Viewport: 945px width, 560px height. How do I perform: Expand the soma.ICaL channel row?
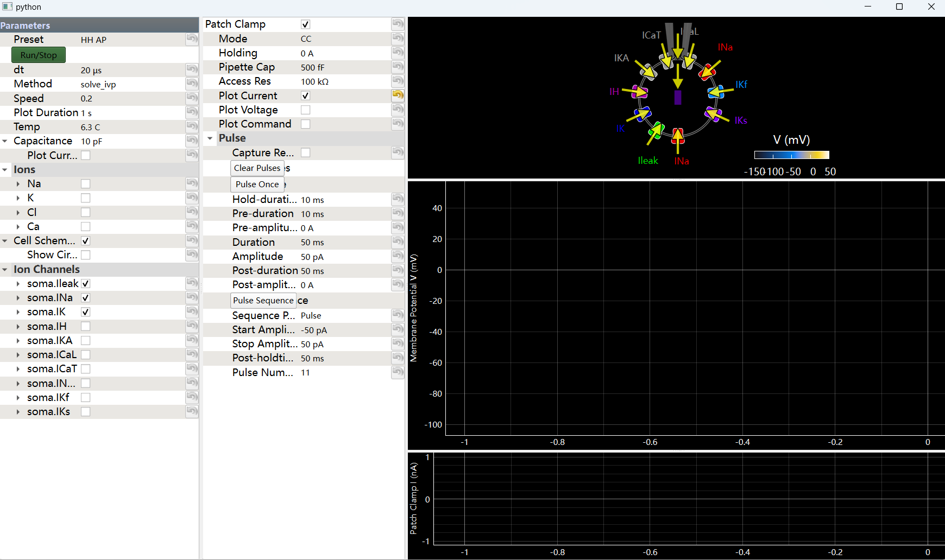[18, 355]
